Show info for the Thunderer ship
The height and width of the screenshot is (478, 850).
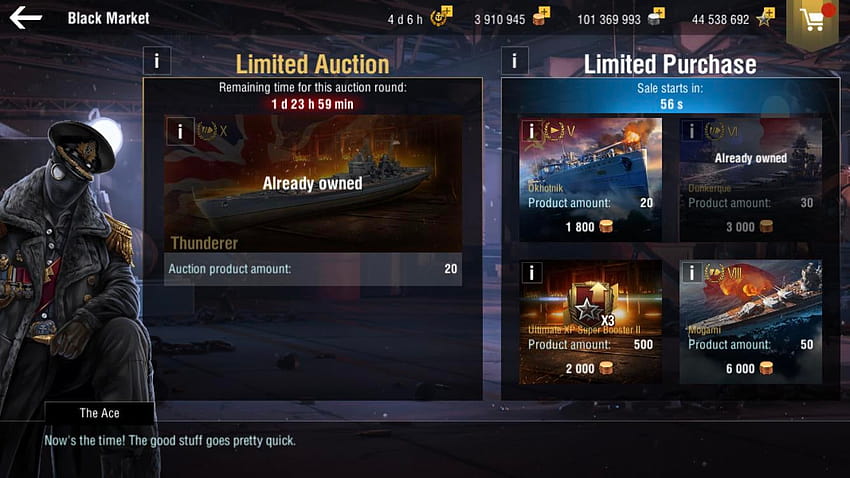coord(180,131)
